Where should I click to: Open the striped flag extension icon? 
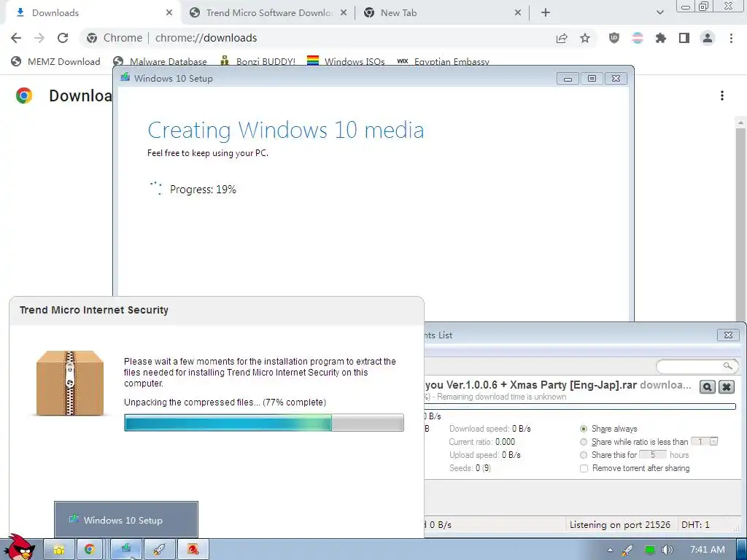click(638, 38)
